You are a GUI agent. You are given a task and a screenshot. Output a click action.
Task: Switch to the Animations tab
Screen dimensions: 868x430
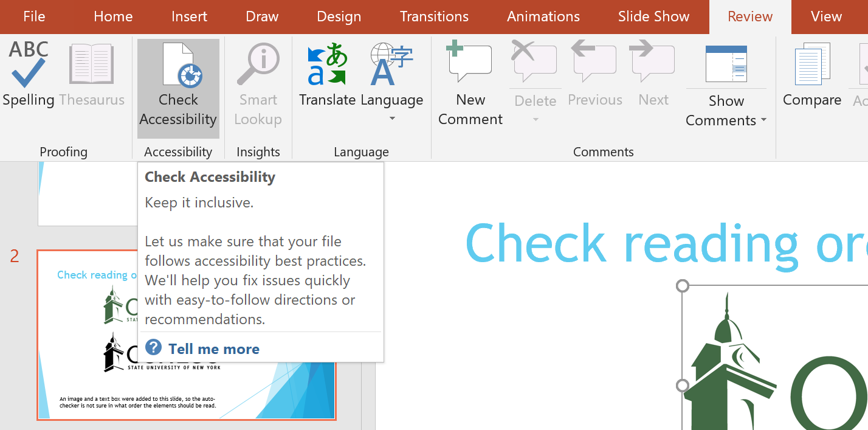(x=543, y=16)
